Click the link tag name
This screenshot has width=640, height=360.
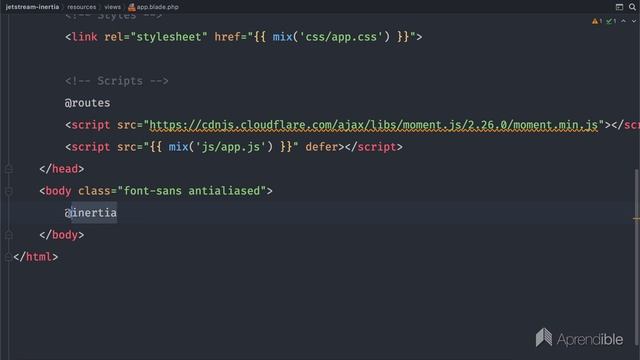[84, 37]
